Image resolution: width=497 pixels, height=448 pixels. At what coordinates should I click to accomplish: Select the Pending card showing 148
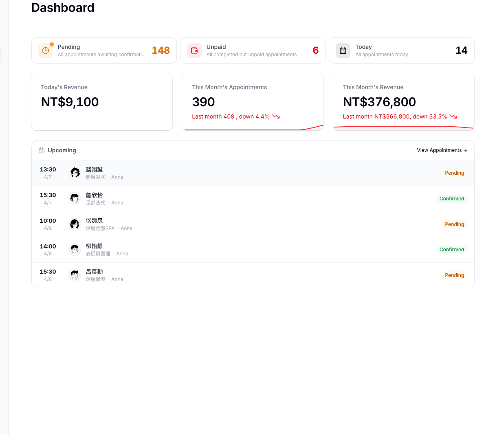pos(104,50)
